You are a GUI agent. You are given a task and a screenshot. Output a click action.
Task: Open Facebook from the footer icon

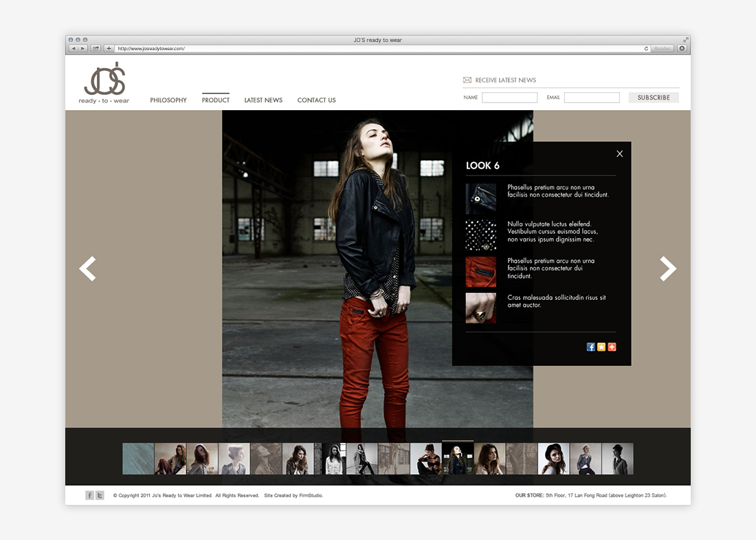pyautogui.click(x=89, y=495)
